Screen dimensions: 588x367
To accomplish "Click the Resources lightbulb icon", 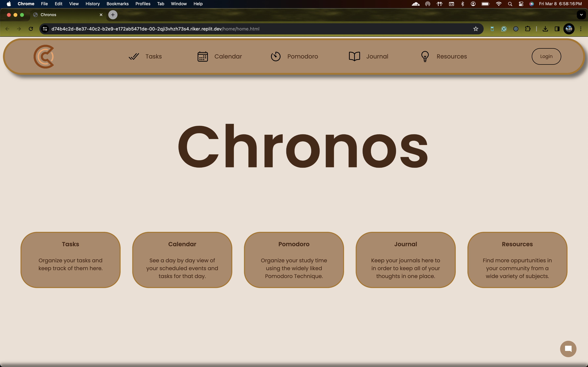I will (425, 57).
